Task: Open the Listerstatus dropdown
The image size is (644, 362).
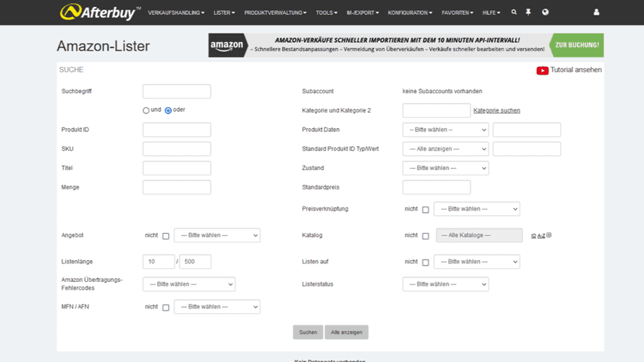Action: pyautogui.click(x=446, y=284)
